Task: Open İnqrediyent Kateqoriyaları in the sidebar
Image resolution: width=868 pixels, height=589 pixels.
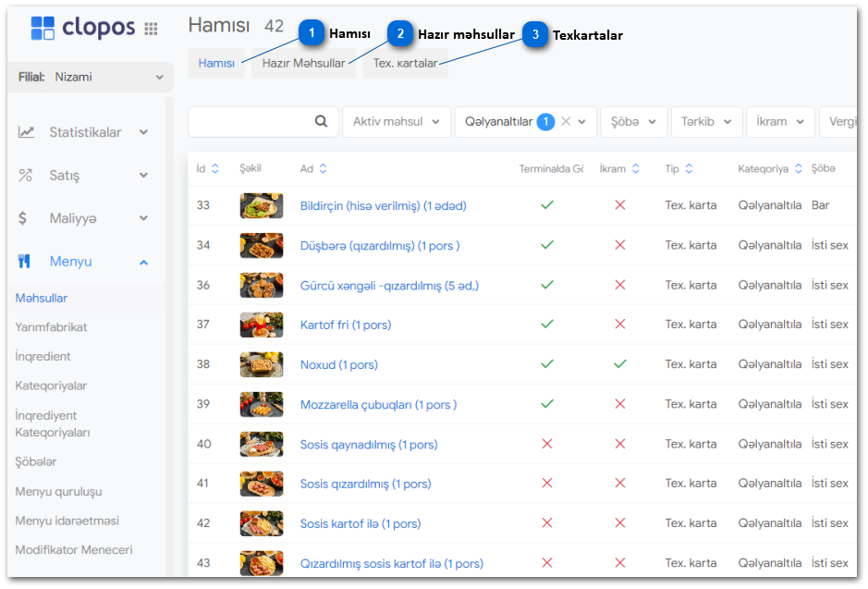Action: 53,424
